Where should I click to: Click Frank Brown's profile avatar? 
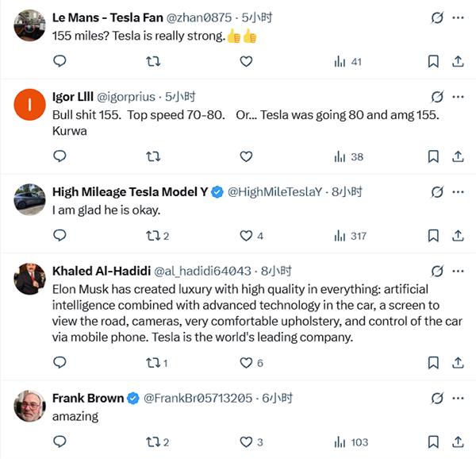pos(30,406)
